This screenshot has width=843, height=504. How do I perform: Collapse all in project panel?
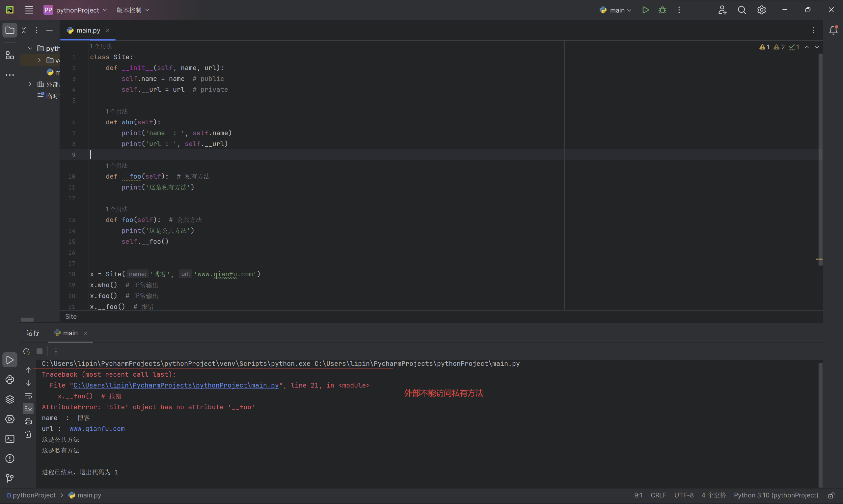(x=24, y=30)
